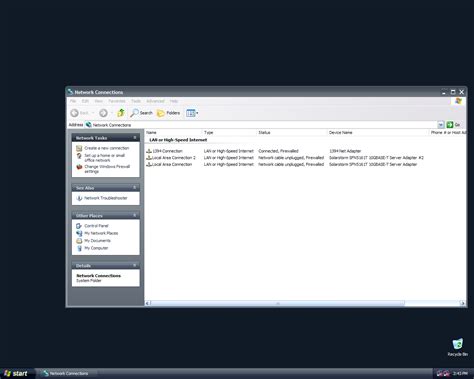Screen dimensions: 474x379
Task: Collapse the Network Tasks panel
Action: point(135,138)
